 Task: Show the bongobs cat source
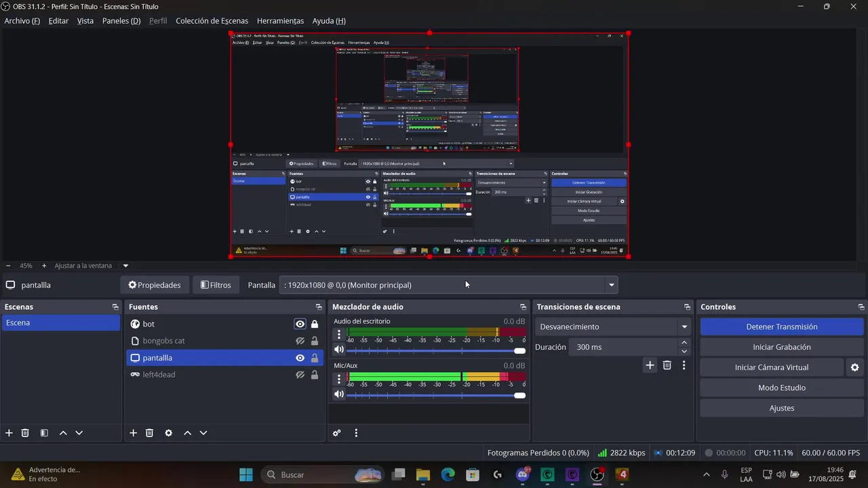[x=300, y=341]
